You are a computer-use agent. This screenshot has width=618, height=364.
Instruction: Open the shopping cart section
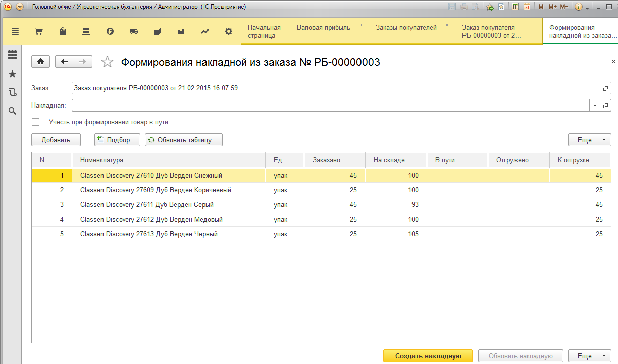click(x=38, y=31)
